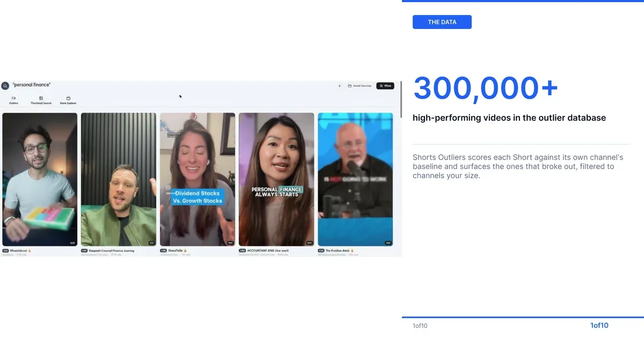The image size is (644, 338).
Task: Open the Personal Finance Always Starts video
Action: (276, 179)
